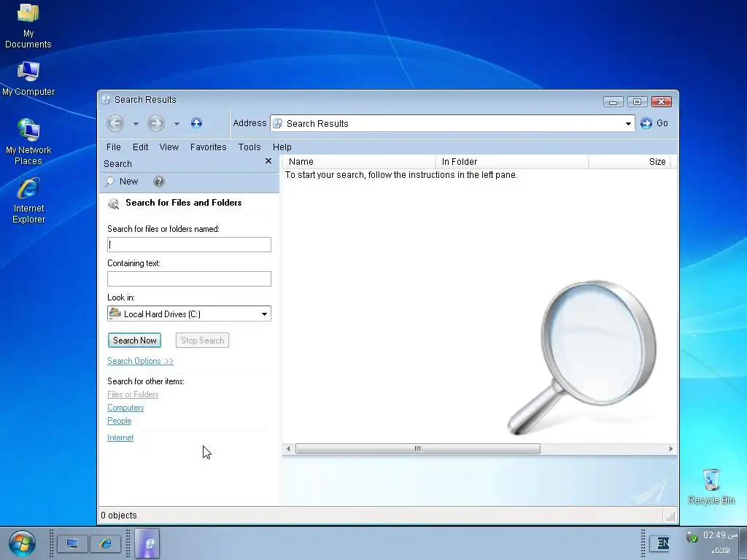The width and height of the screenshot is (747, 560).
Task: Click the window resize grip corner
Action: pyautogui.click(x=670, y=516)
